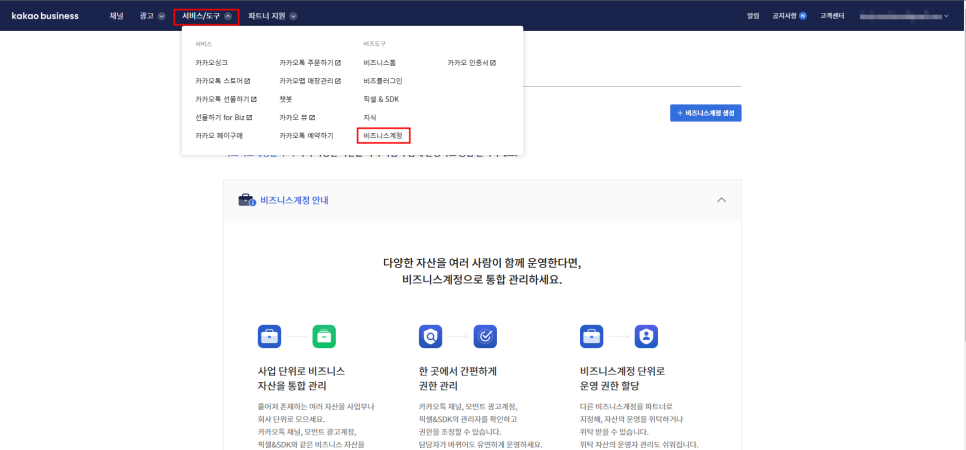This screenshot has width=966, height=450.
Task: Collapse the 서비스/도구 menu chevron
Action: point(228,17)
